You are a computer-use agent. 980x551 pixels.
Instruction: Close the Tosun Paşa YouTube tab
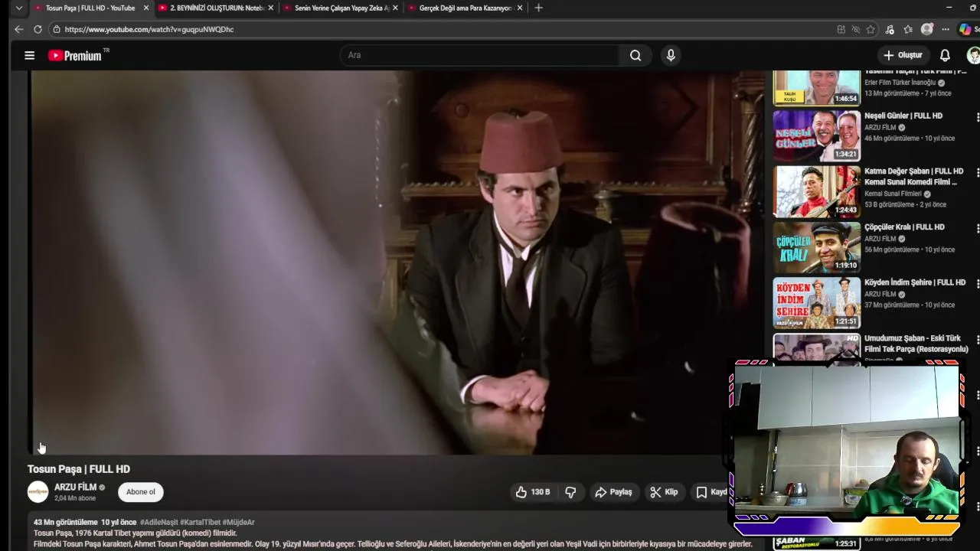146,8
